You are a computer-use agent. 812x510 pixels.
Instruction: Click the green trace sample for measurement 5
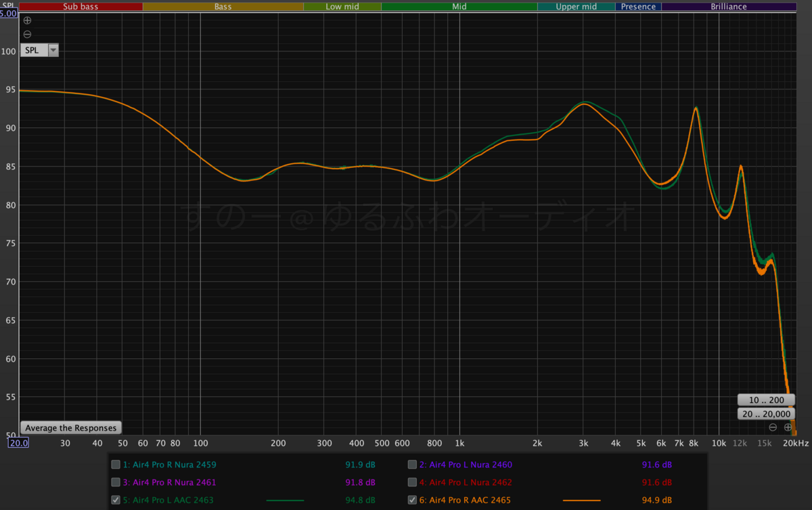tap(285, 501)
